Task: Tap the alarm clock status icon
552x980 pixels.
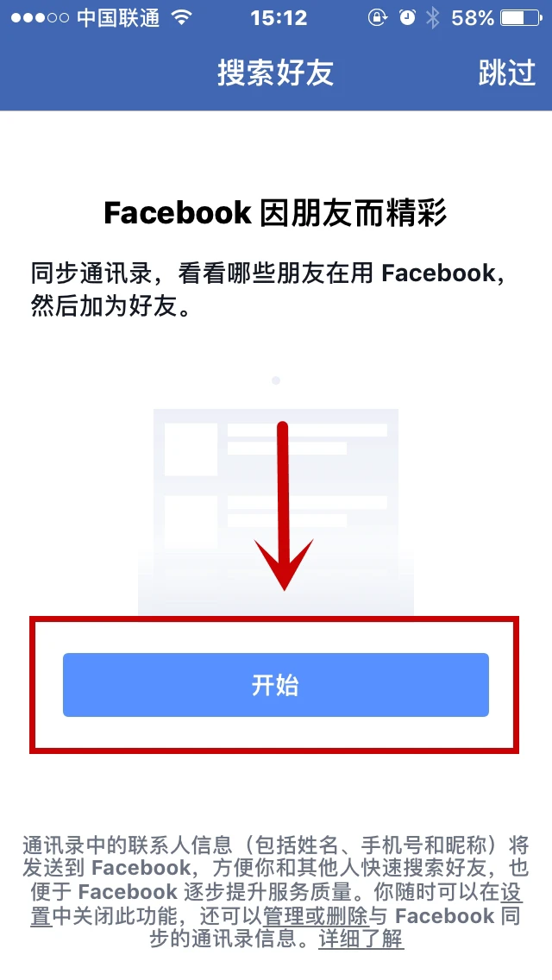Action: click(x=407, y=17)
